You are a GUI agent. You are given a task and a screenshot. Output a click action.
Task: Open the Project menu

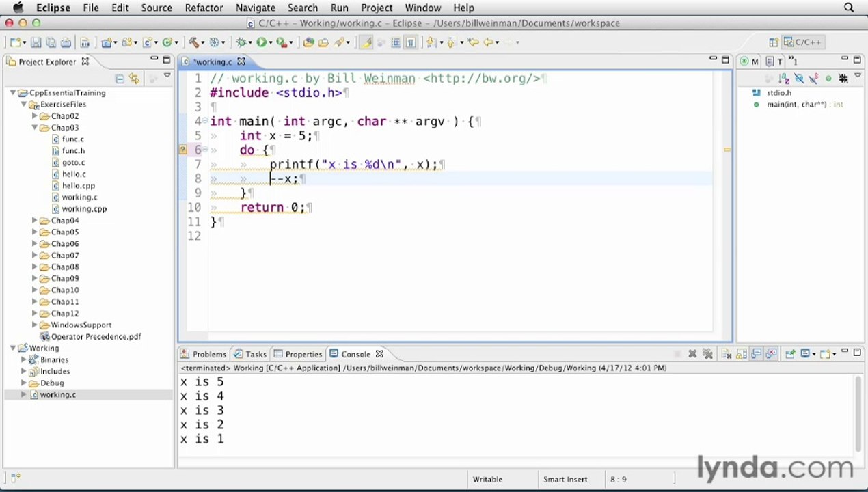tap(377, 8)
